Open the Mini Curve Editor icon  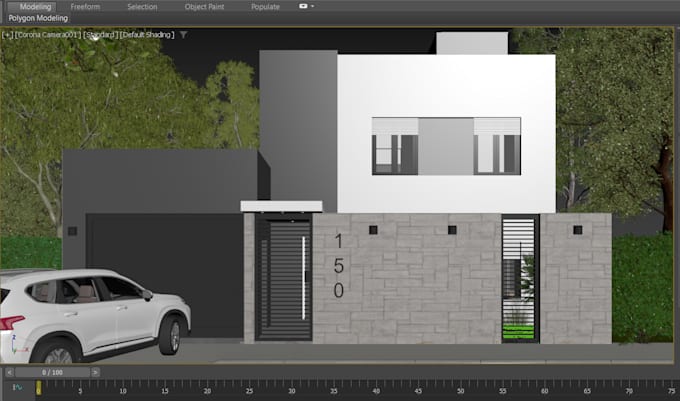[x=17, y=387]
